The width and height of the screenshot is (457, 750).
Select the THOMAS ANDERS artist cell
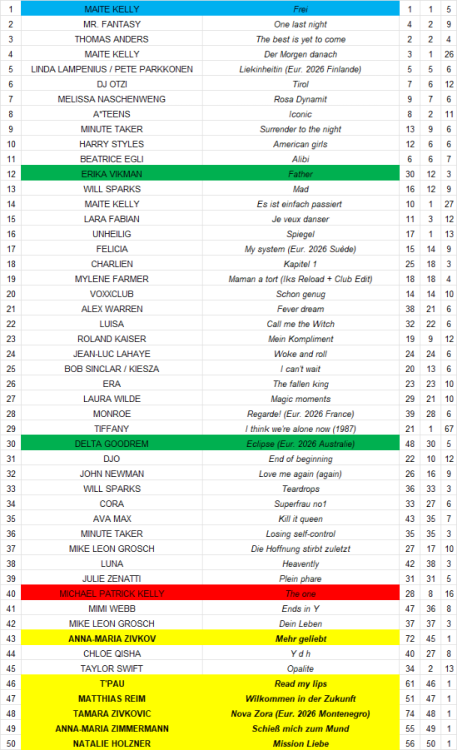111,39
